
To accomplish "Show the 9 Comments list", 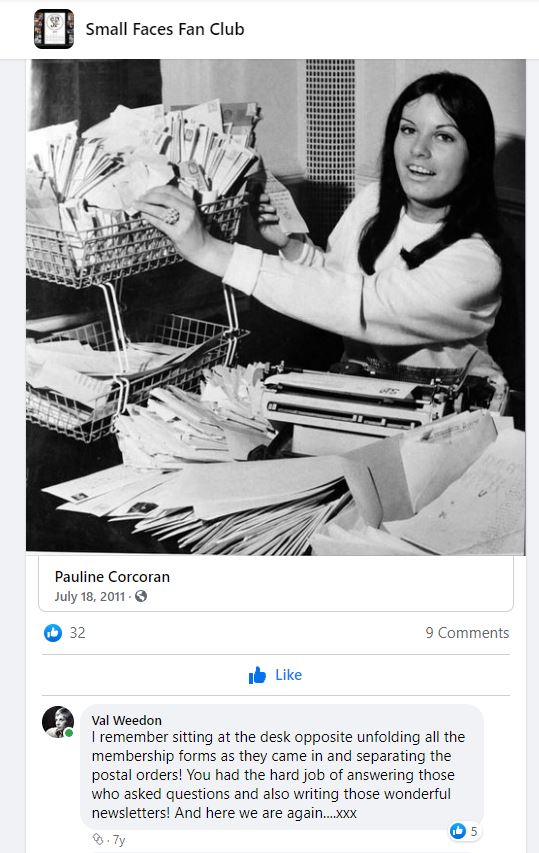I will [x=467, y=633].
